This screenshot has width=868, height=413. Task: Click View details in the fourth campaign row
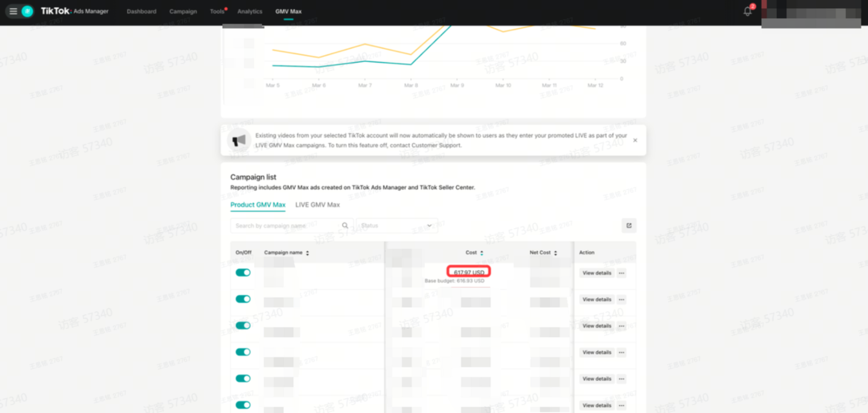click(597, 352)
